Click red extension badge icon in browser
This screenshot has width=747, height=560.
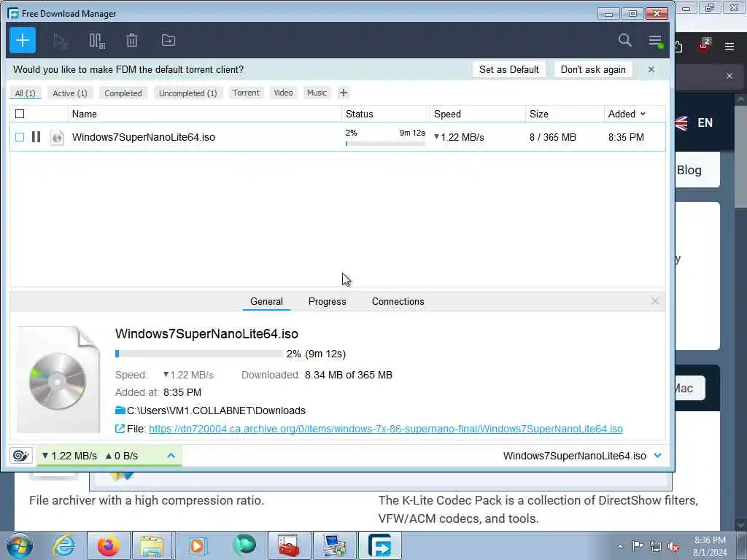[x=704, y=45]
